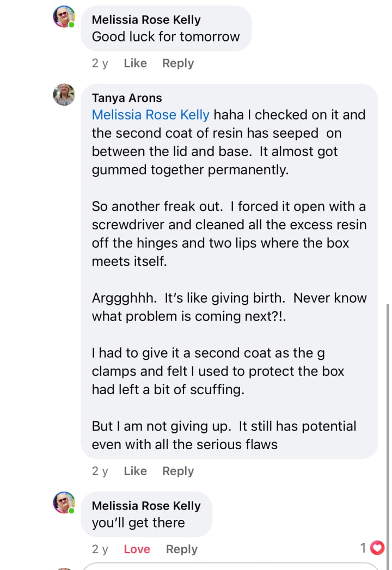
Task: Click the timestamp under Tanya Arons' comment
Action: (100, 471)
